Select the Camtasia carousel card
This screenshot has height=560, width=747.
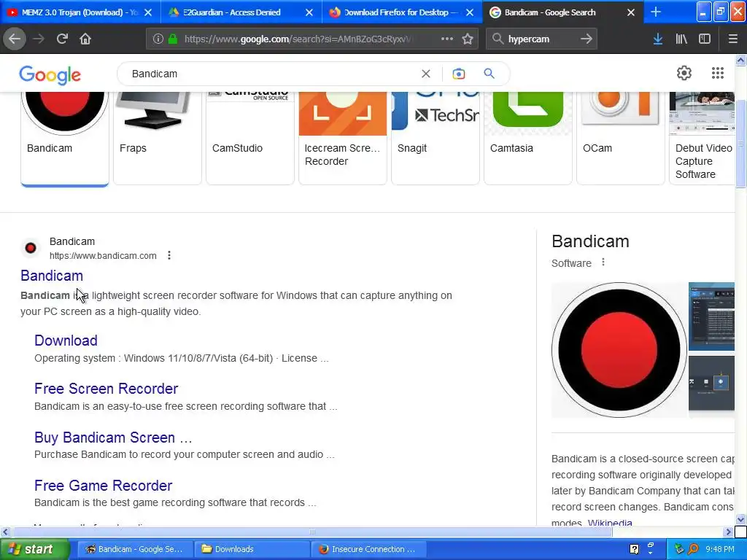pyautogui.click(x=528, y=138)
